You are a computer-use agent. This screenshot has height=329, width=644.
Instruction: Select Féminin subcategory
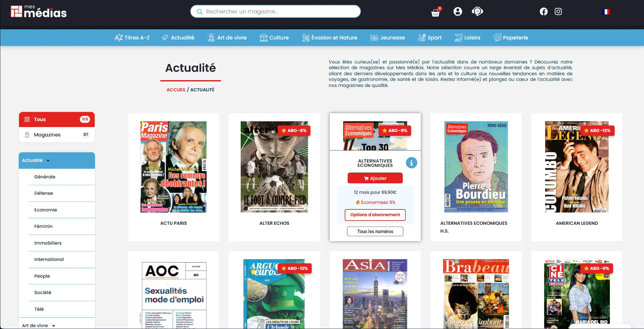[62, 226]
